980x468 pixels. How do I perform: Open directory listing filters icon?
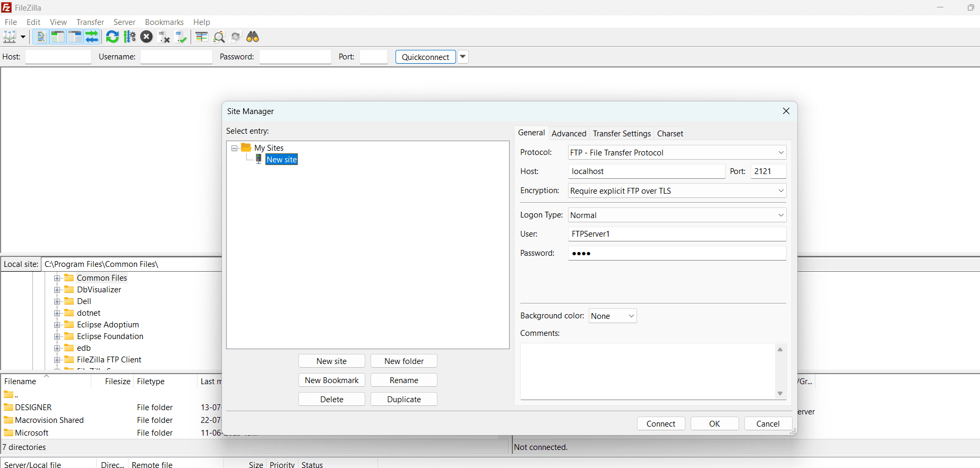point(201,37)
